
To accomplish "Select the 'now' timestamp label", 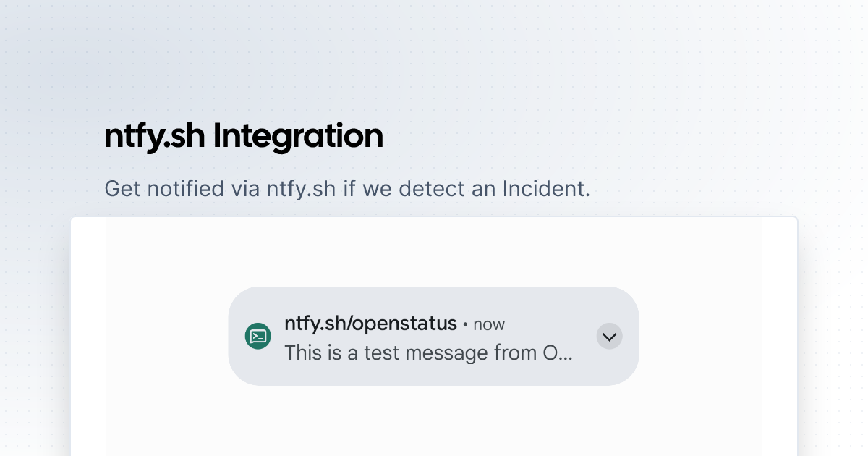I will point(488,324).
